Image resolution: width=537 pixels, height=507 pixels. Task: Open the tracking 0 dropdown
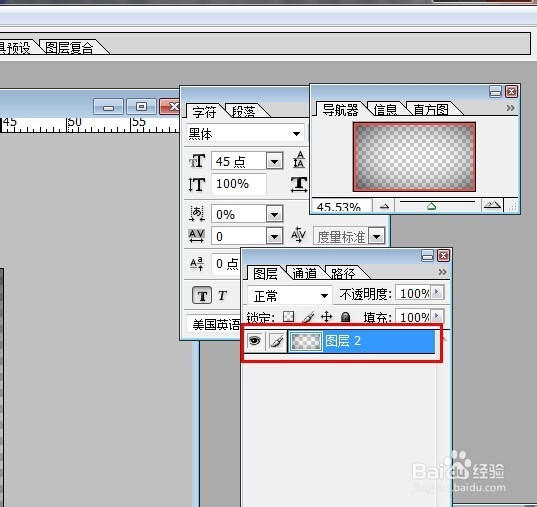click(275, 236)
